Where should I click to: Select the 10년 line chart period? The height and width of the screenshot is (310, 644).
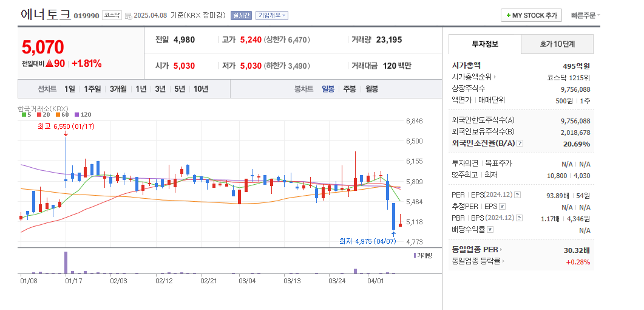[201, 89]
